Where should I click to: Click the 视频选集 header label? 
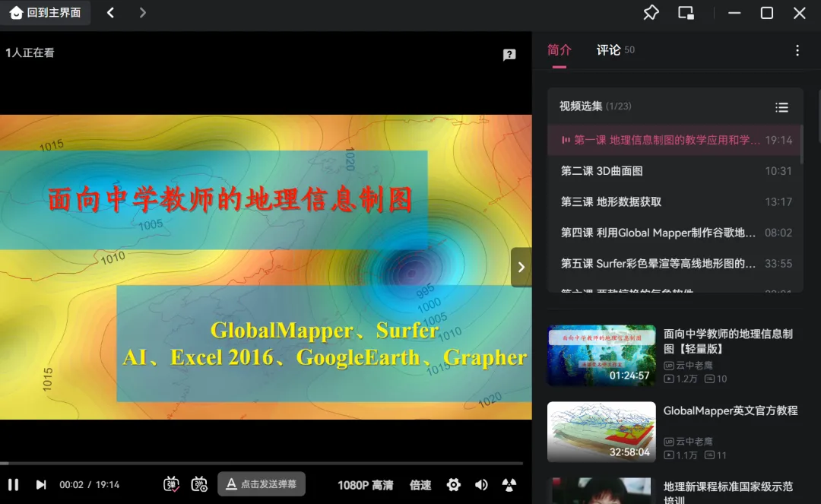click(581, 106)
